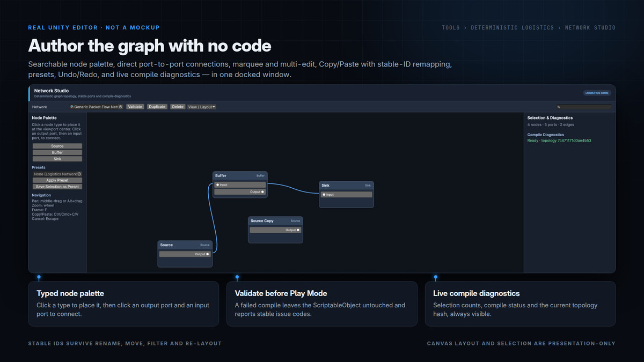This screenshot has width=644, height=362.
Task: Click the "Ready · topology 7c471171d0ae4b53" status
Action: 559,141
